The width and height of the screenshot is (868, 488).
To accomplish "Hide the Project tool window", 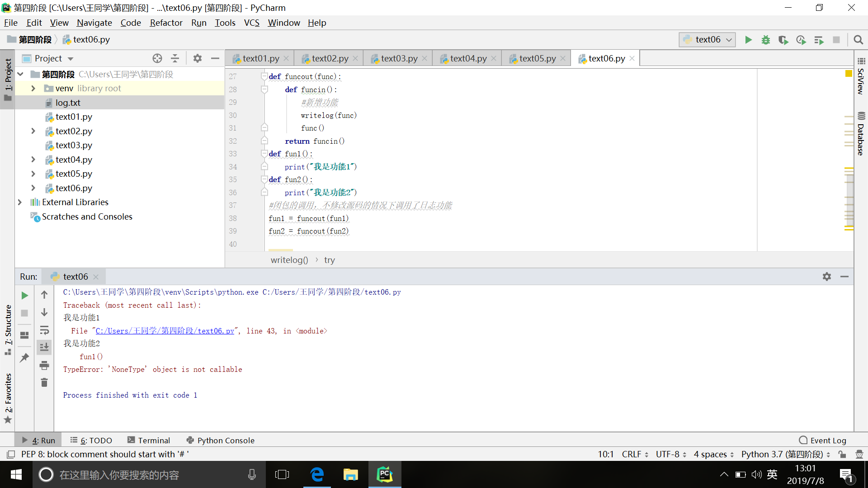I will click(215, 58).
